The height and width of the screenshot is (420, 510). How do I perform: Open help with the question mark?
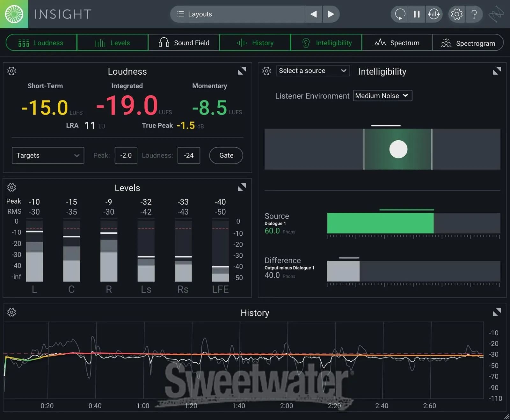[474, 14]
